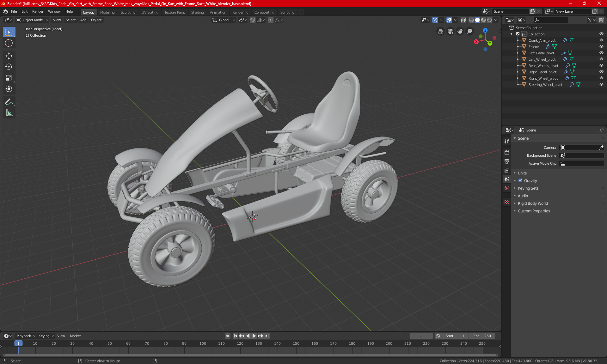The height and width of the screenshot is (364, 607).
Task: Expand Crank_Arm_pivot tree item
Action: pyautogui.click(x=518, y=40)
